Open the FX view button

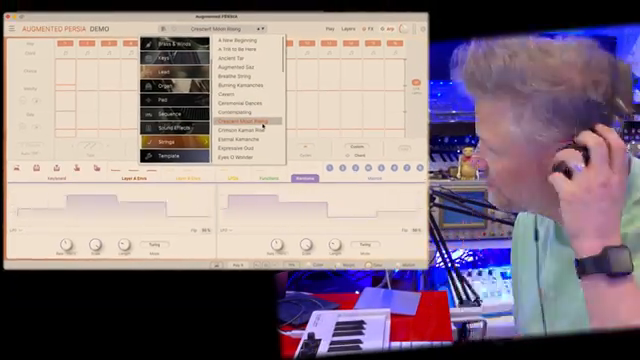[370, 29]
